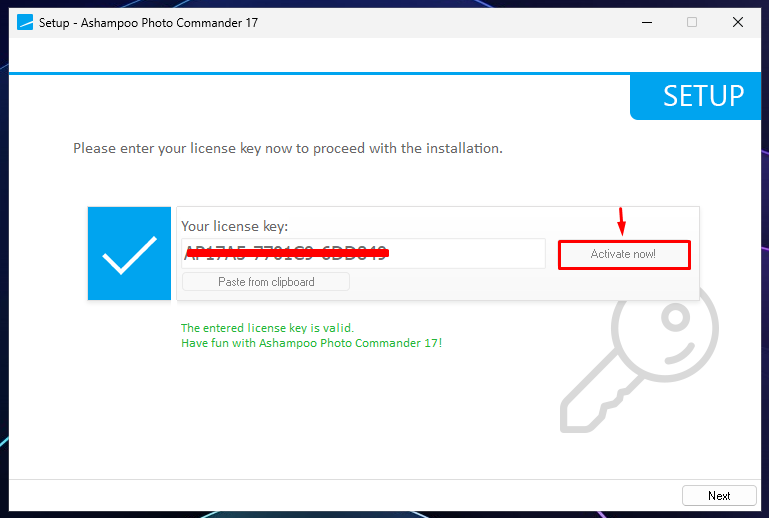Click Paste from clipboard

pyautogui.click(x=266, y=282)
